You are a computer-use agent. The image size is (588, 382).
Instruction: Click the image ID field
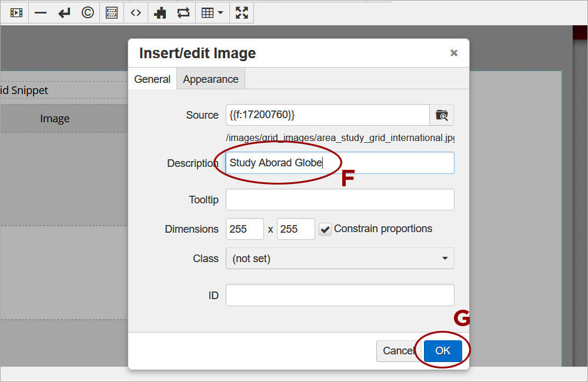tap(339, 295)
